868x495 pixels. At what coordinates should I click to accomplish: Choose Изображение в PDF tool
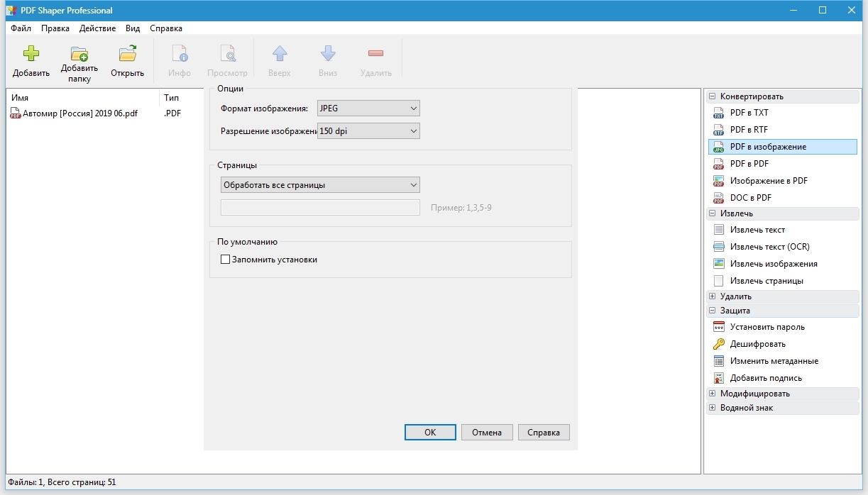click(x=718, y=181)
